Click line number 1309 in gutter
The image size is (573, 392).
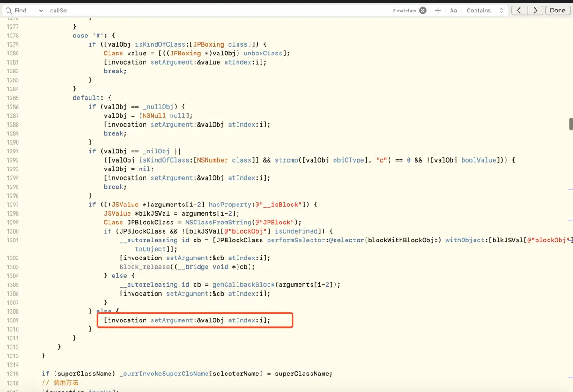[13, 320]
